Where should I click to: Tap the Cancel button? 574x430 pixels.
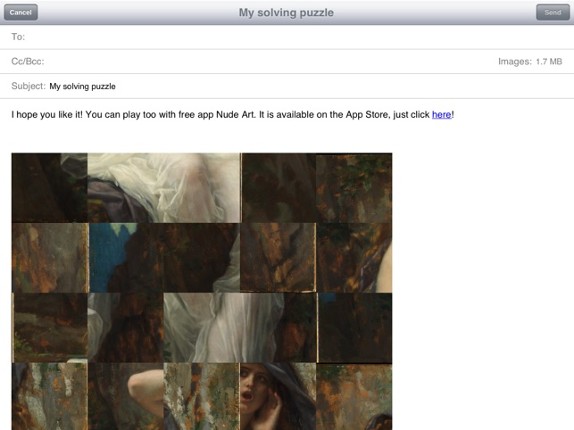(20, 12)
